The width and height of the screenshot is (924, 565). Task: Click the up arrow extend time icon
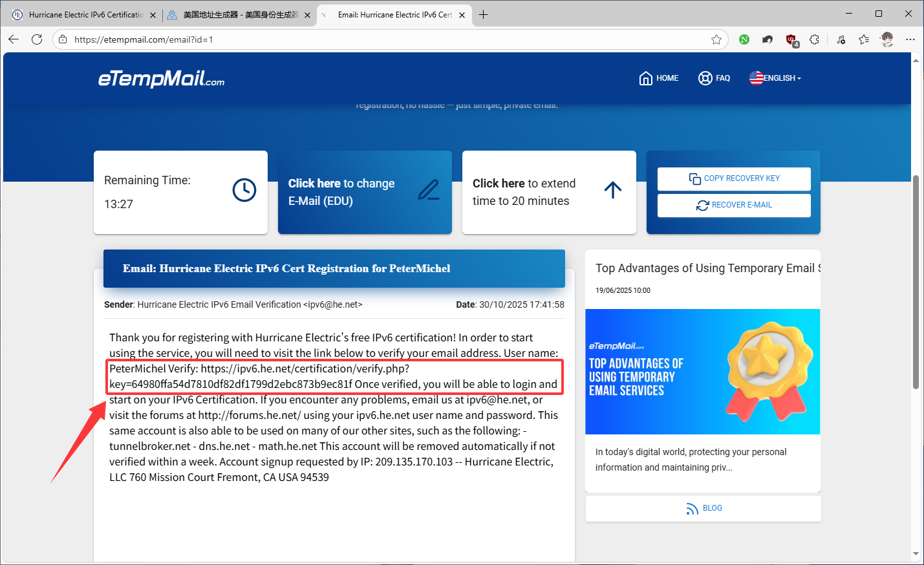pos(612,190)
